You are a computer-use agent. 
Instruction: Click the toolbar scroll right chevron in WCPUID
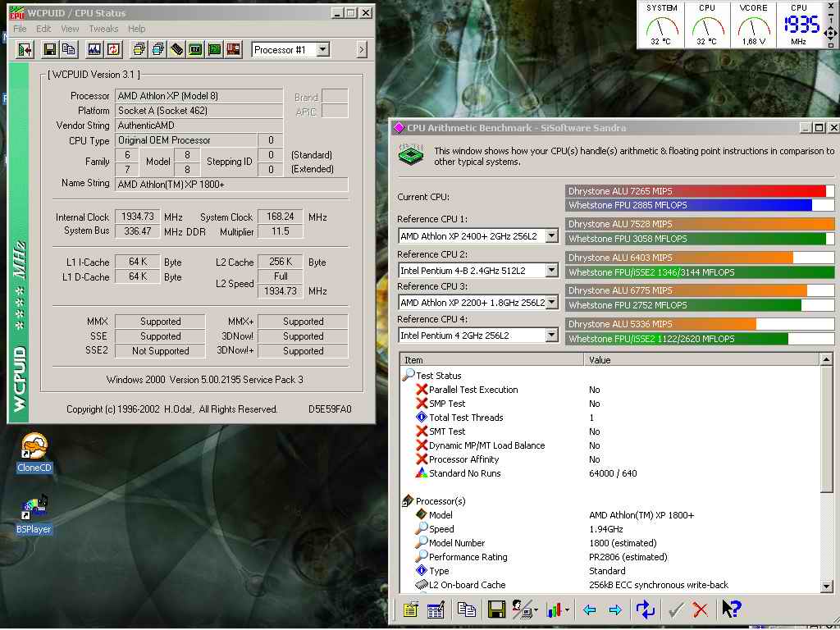point(362,50)
